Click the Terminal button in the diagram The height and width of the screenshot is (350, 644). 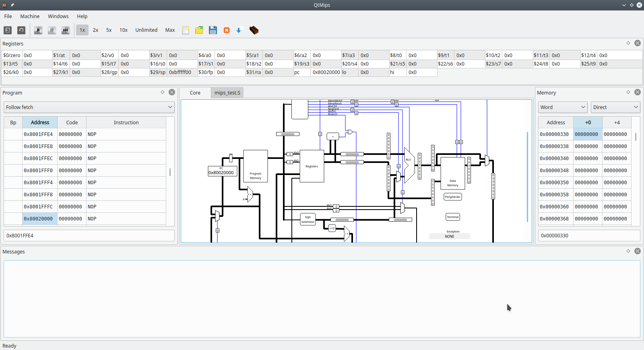click(x=453, y=217)
